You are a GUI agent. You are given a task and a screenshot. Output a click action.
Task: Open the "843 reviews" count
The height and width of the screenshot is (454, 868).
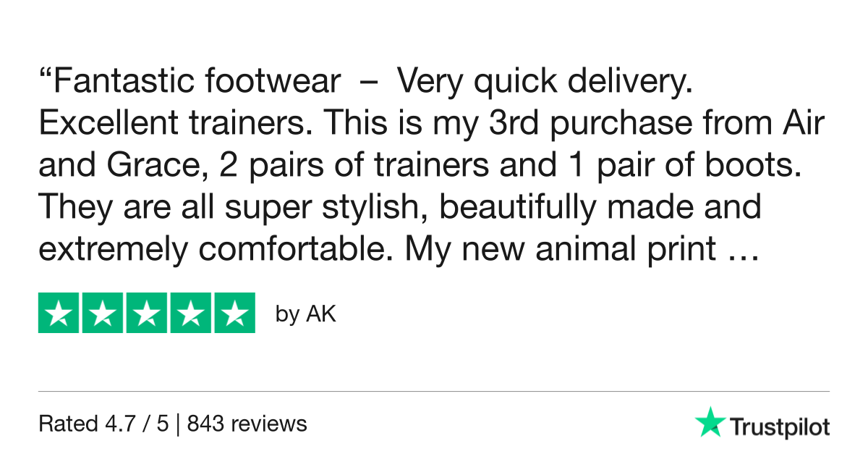point(247,424)
